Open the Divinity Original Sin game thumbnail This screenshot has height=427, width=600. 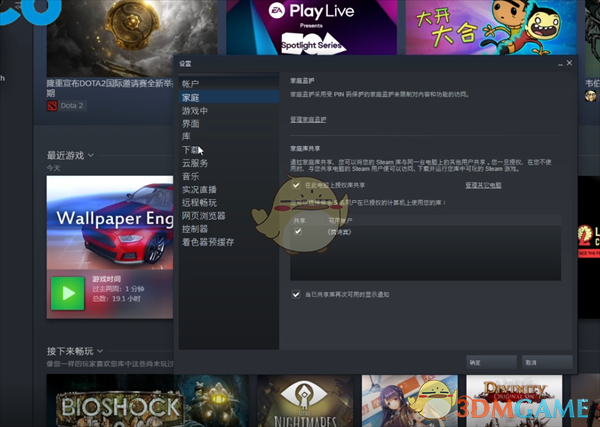514,401
